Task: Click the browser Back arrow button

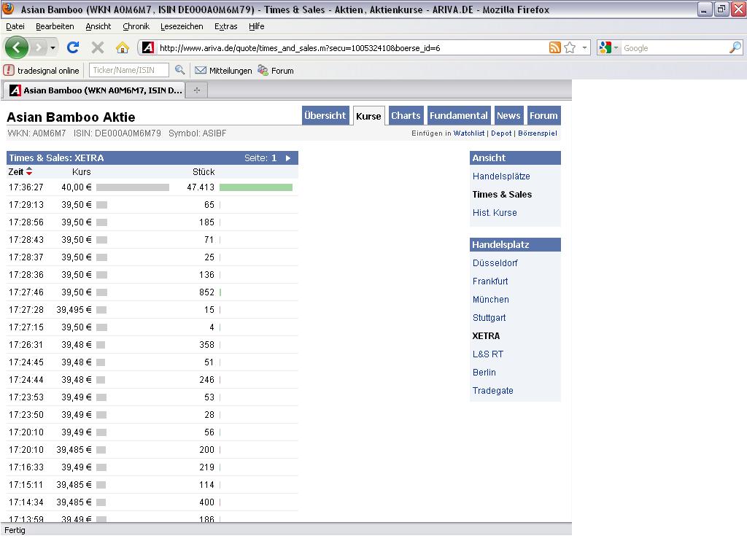Action: (17, 47)
